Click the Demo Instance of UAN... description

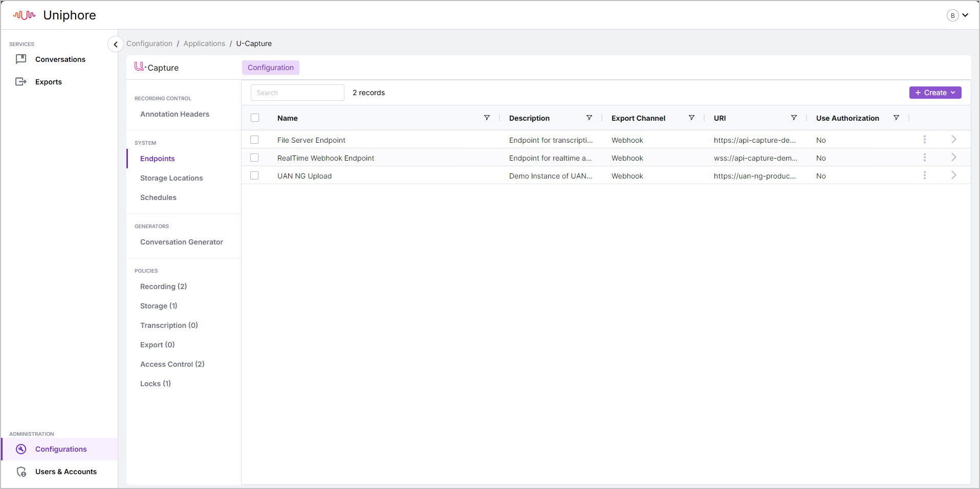551,176
